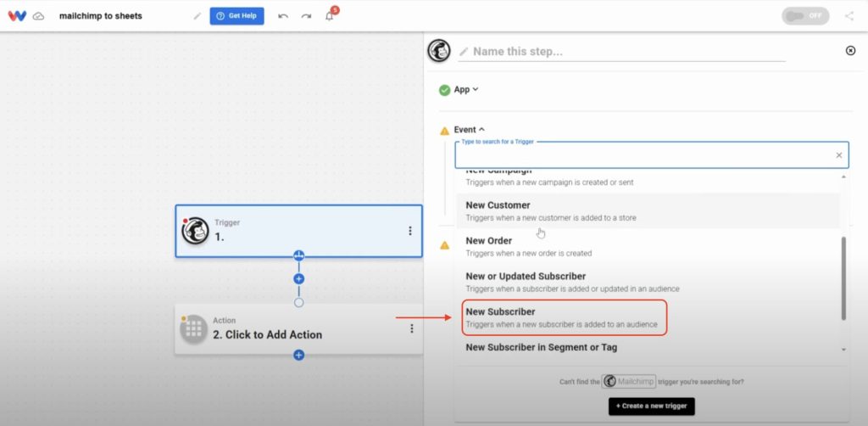Click the plus button between Trigger and Action
This screenshot has width=868, height=426.
click(299, 278)
